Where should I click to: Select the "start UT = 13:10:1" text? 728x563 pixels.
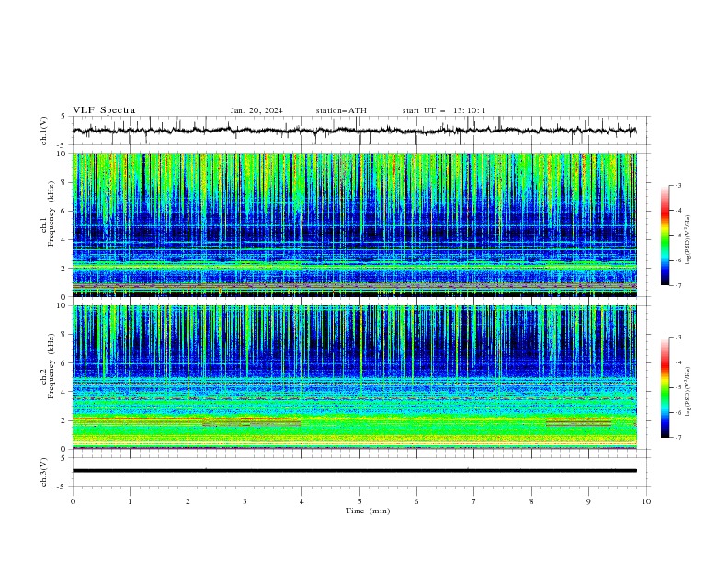[x=444, y=110]
